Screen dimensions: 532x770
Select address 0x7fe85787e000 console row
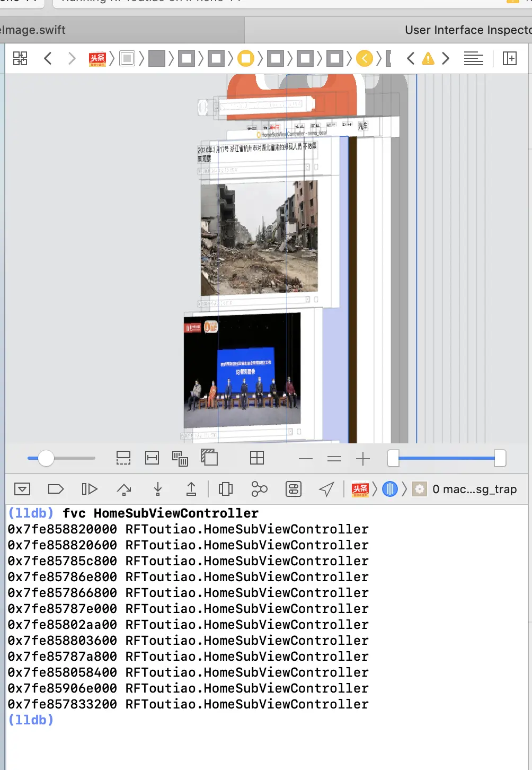click(x=188, y=609)
